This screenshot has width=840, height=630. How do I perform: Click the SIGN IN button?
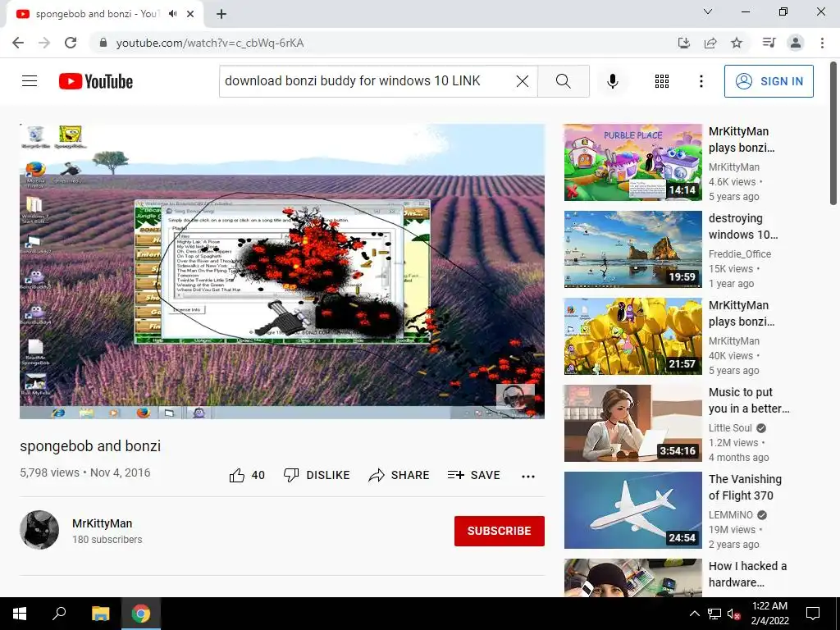point(769,81)
